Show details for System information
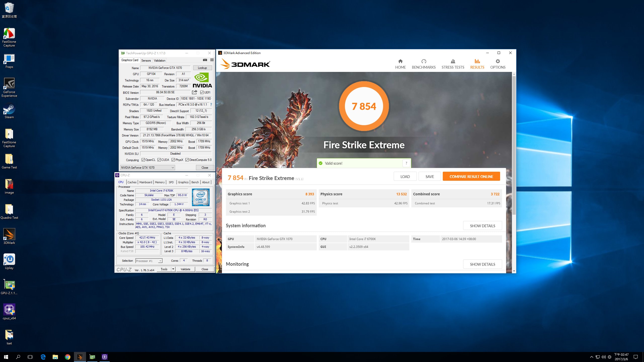The width and height of the screenshot is (644, 362). tap(482, 226)
